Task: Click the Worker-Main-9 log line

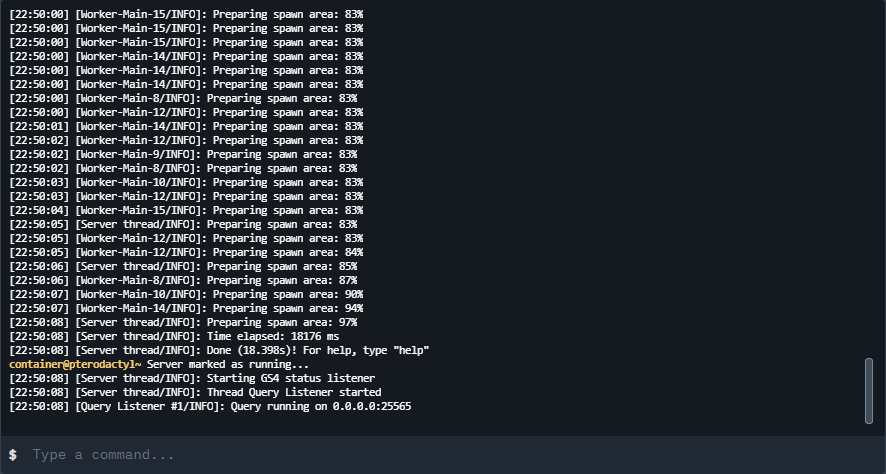Action: tap(183, 154)
